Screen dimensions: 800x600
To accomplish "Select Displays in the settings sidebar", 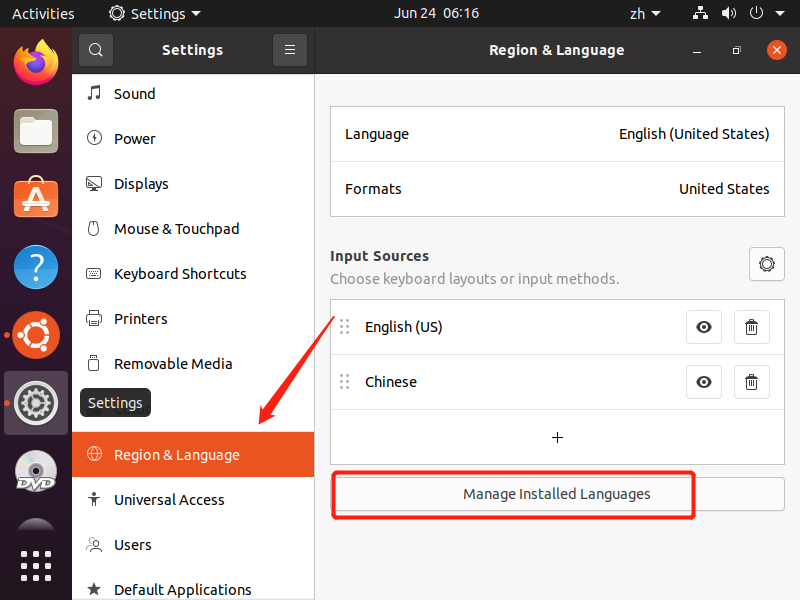I will (x=141, y=184).
